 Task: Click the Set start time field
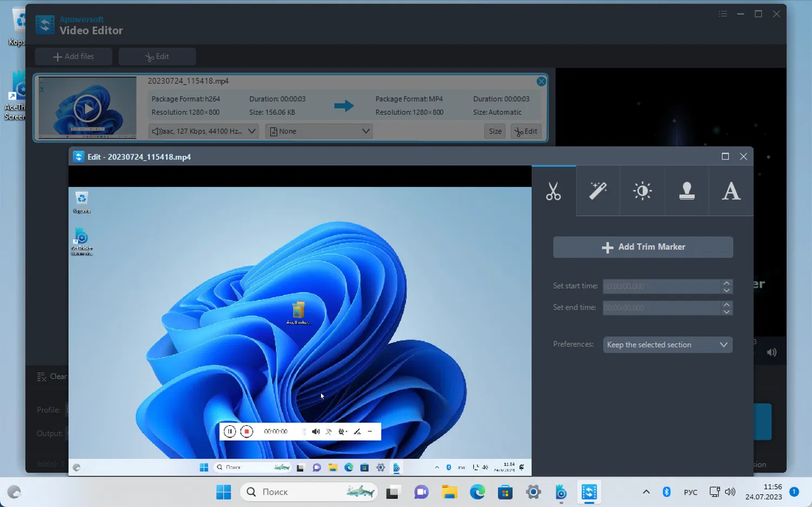click(662, 286)
